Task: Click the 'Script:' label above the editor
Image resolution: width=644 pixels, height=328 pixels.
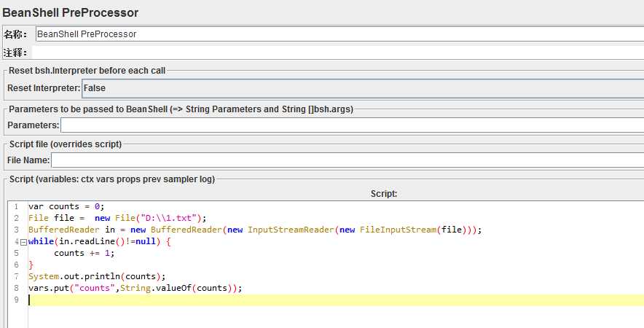Action: 384,194
